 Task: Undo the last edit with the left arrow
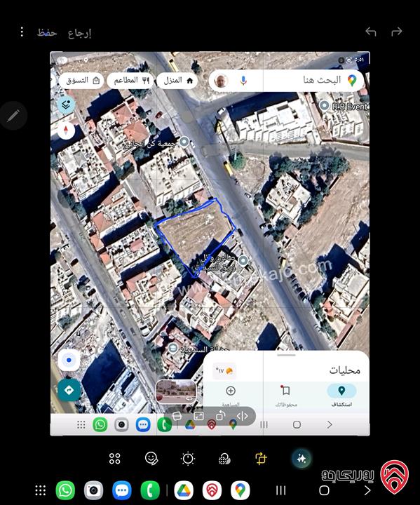[371, 32]
